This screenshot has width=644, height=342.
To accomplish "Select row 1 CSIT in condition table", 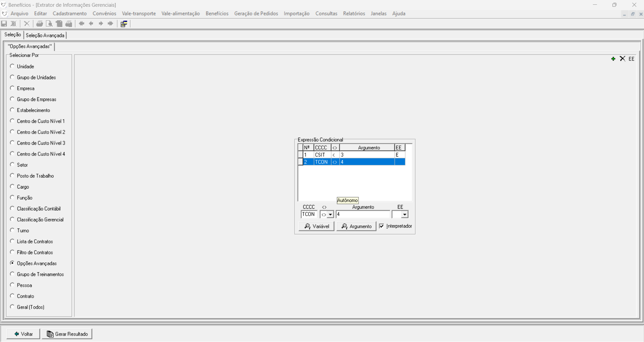I will pyautogui.click(x=351, y=155).
